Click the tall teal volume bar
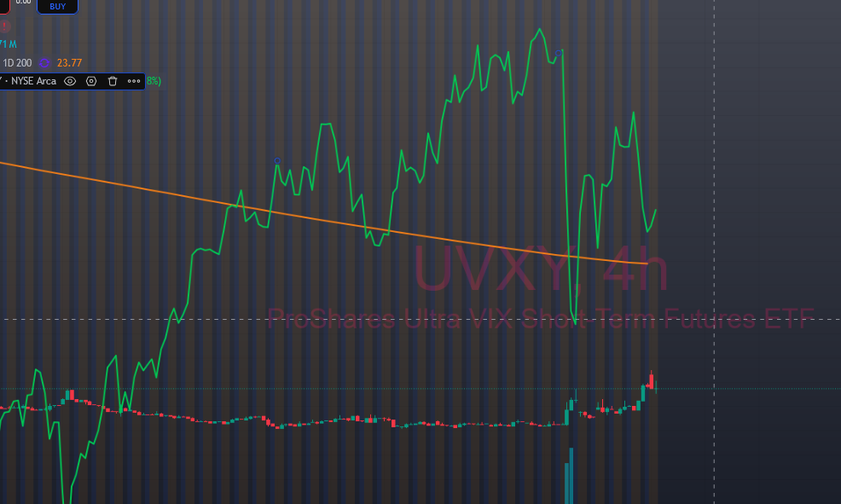 point(571,476)
